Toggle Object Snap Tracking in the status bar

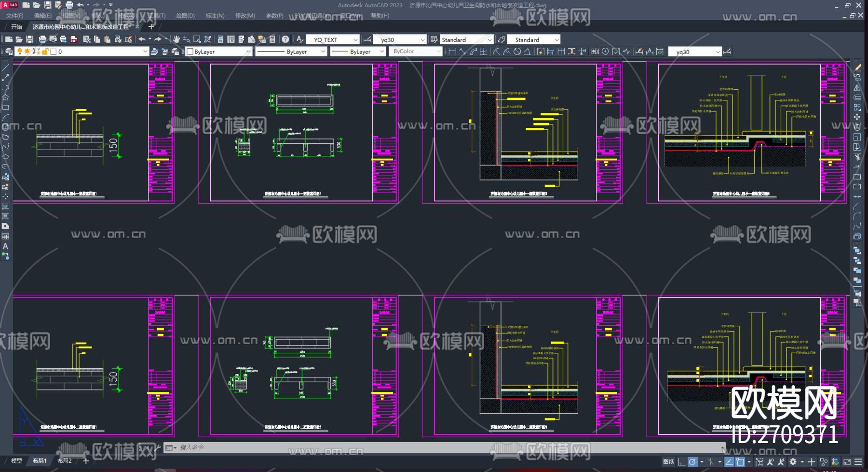(x=729, y=462)
